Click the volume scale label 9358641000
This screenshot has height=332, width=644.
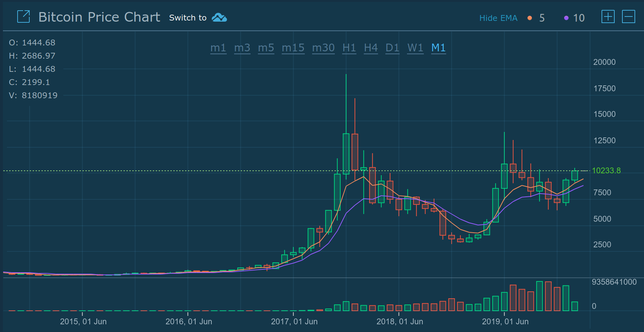[614, 282]
